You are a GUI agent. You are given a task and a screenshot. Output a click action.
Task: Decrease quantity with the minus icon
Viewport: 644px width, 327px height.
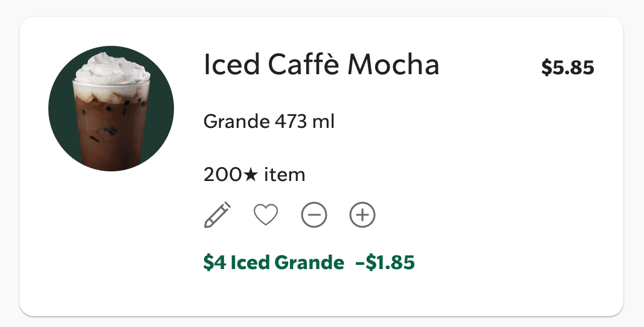(x=314, y=215)
